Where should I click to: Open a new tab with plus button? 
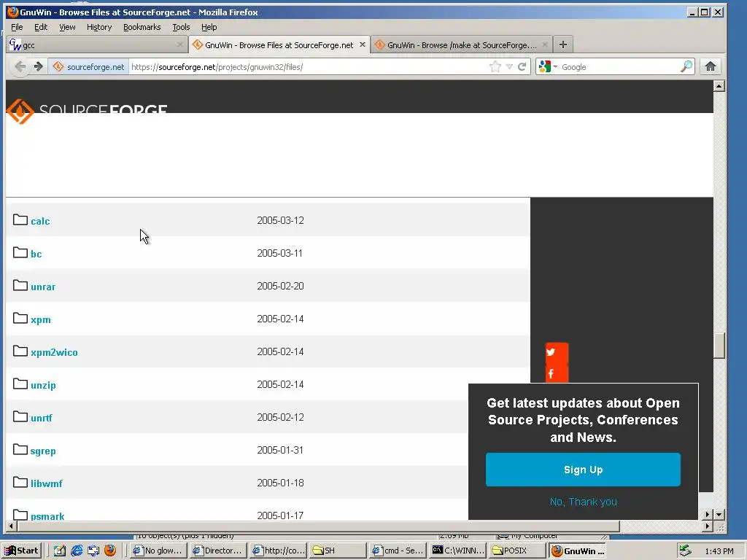click(562, 44)
